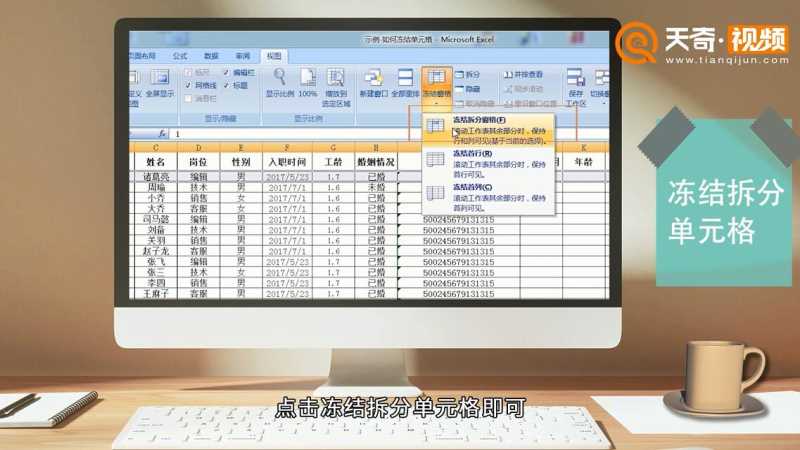Choose 冻结首列(C) freeze first column
800x450 pixels.
pyautogui.click(x=489, y=197)
